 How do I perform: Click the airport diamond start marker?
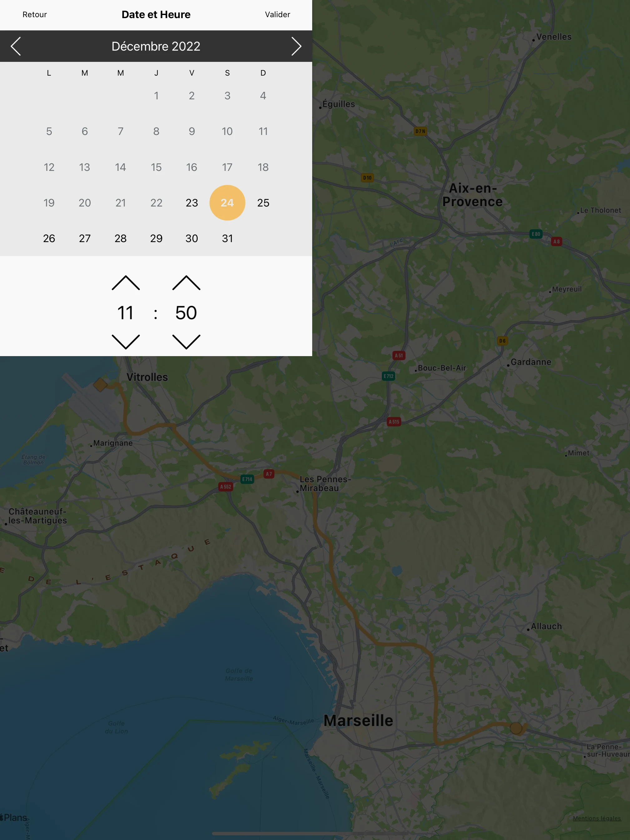(100, 385)
